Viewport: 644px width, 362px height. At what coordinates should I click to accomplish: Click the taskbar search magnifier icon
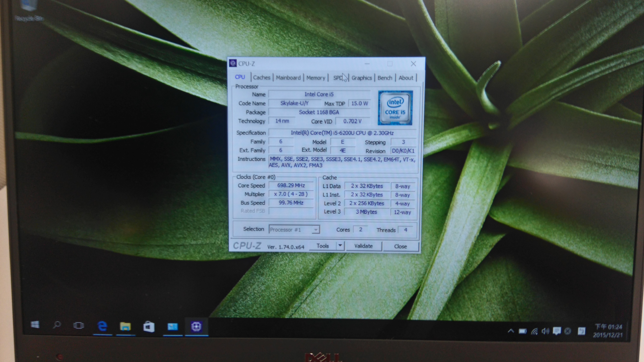pos(57,325)
